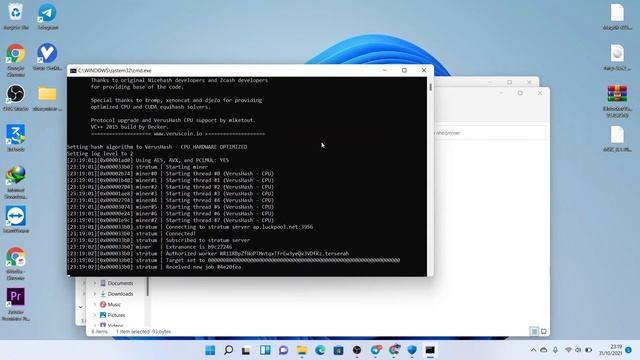Open Microsoft Store from the taskbar
Viewport: 640px width, 360px height.
pyautogui.click(x=338, y=350)
